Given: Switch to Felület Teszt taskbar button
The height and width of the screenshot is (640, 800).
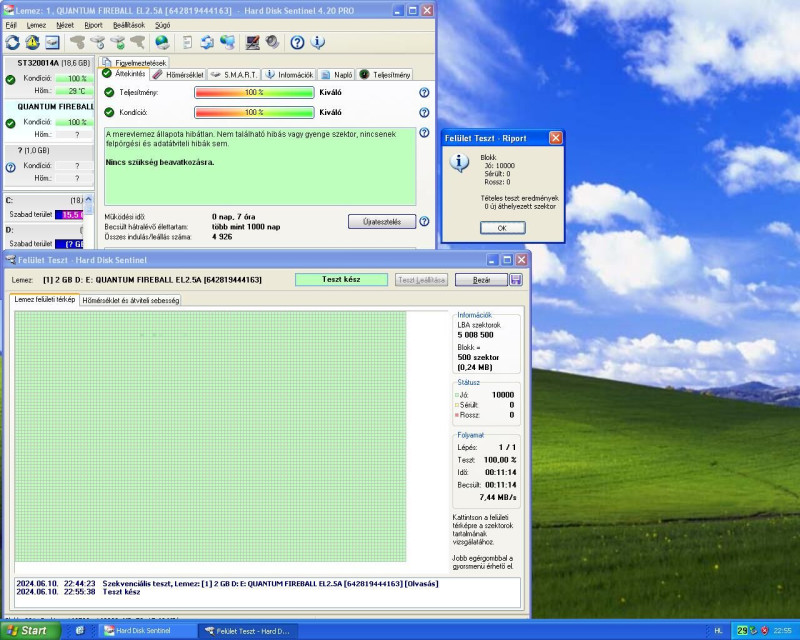Looking at the screenshot, I should [248, 631].
